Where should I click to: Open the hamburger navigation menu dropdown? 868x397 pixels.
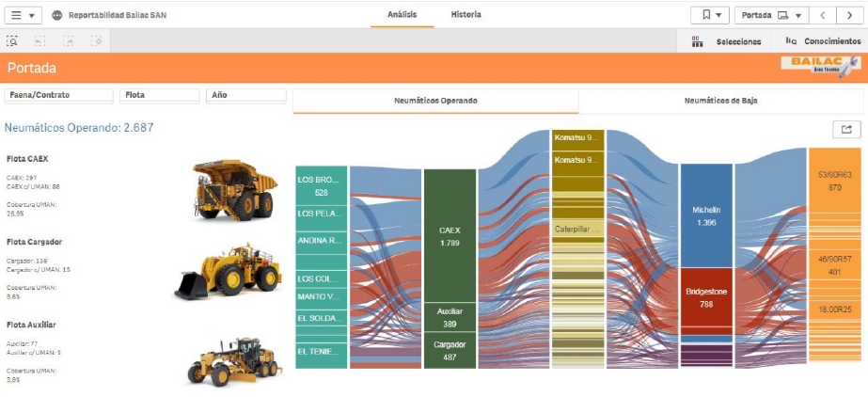pyautogui.click(x=24, y=15)
